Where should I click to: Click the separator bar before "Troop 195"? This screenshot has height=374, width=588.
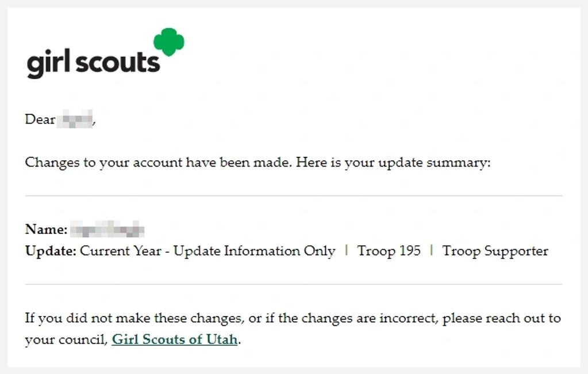347,251
